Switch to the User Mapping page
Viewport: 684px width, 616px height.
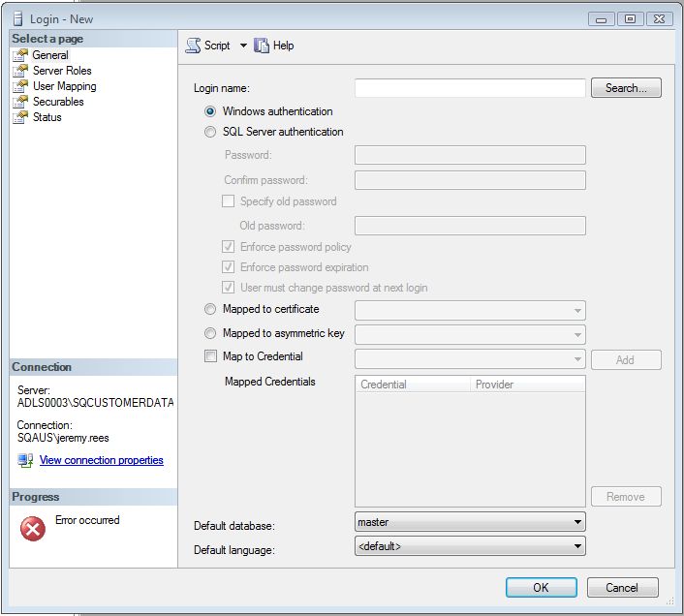point(64,86)
